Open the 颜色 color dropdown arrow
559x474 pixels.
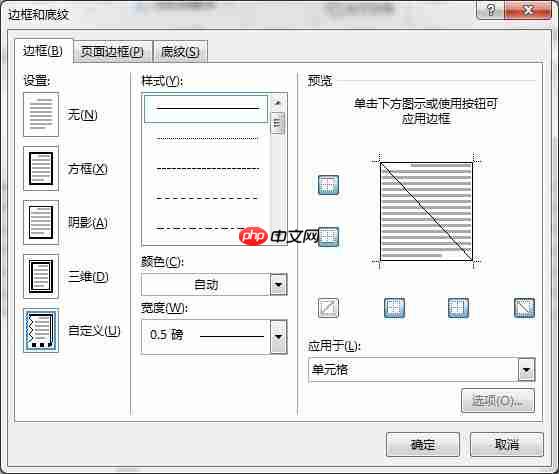coord(279,284)
